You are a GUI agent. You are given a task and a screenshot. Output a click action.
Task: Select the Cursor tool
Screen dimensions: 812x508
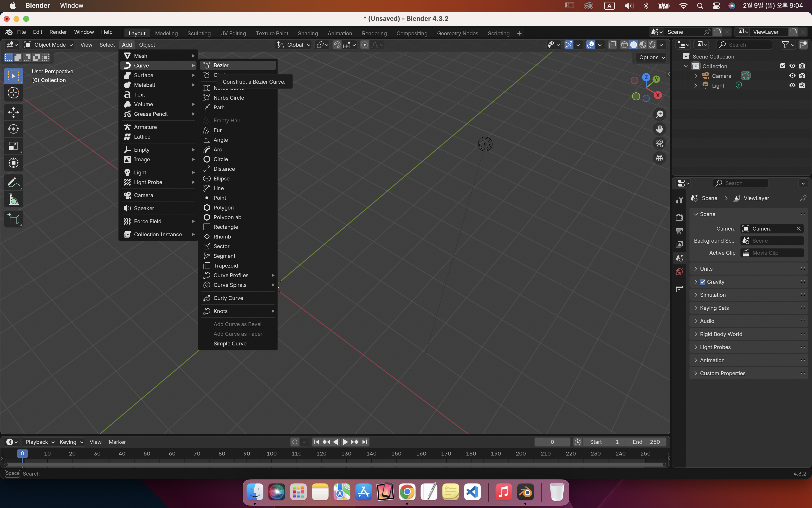14,93
